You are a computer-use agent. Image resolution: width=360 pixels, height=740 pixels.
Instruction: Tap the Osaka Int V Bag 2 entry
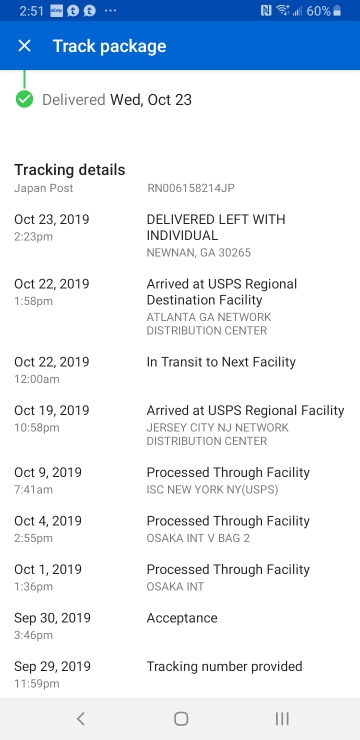(180, 529)
